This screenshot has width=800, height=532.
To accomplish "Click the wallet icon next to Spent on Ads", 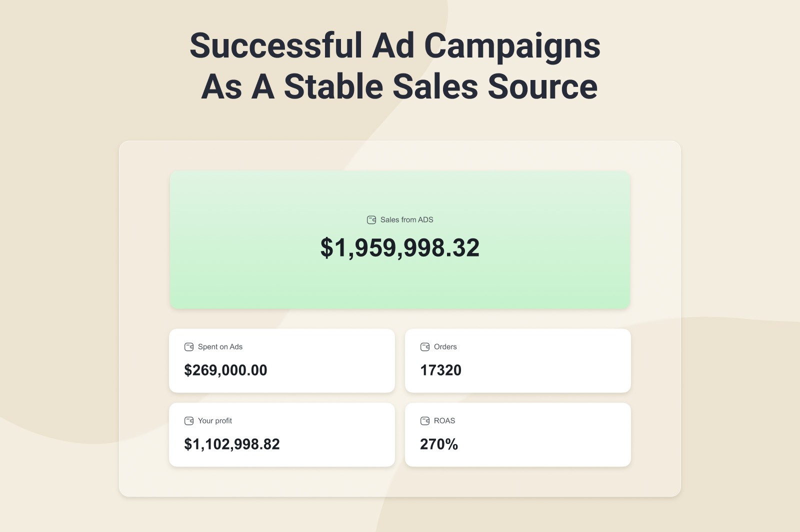I will tap(189, 347).
